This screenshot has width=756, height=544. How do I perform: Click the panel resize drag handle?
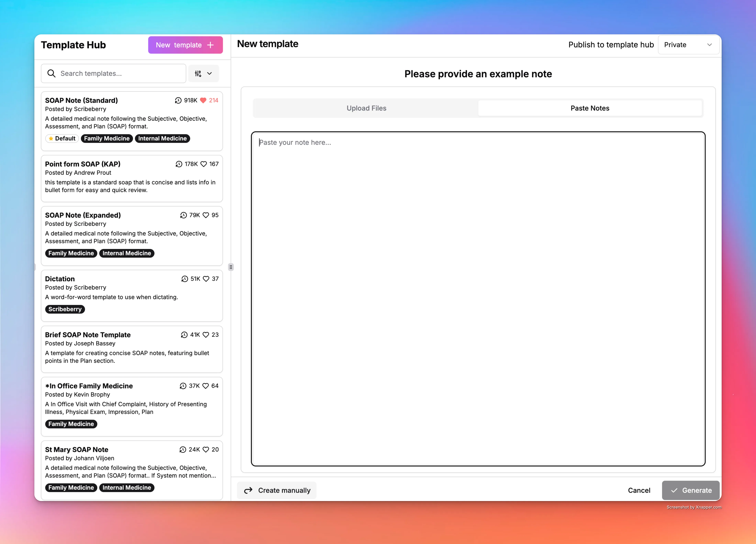coord(231,267)
